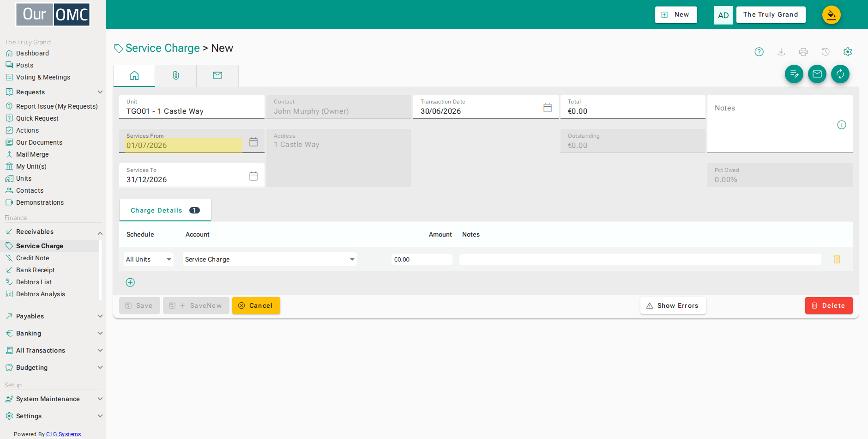
Task: Delete charge row with trash icon
Action: click(x=837, y=259)
